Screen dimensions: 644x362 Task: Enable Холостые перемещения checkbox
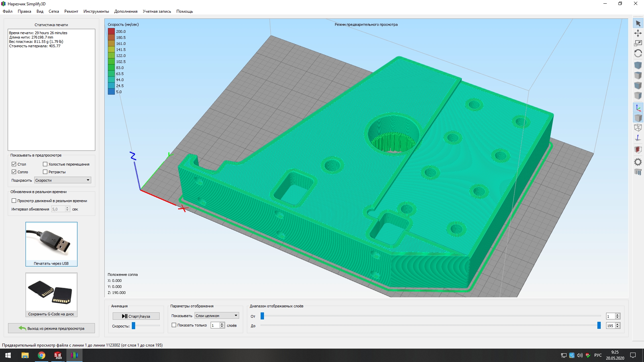(x=45, y=164)
